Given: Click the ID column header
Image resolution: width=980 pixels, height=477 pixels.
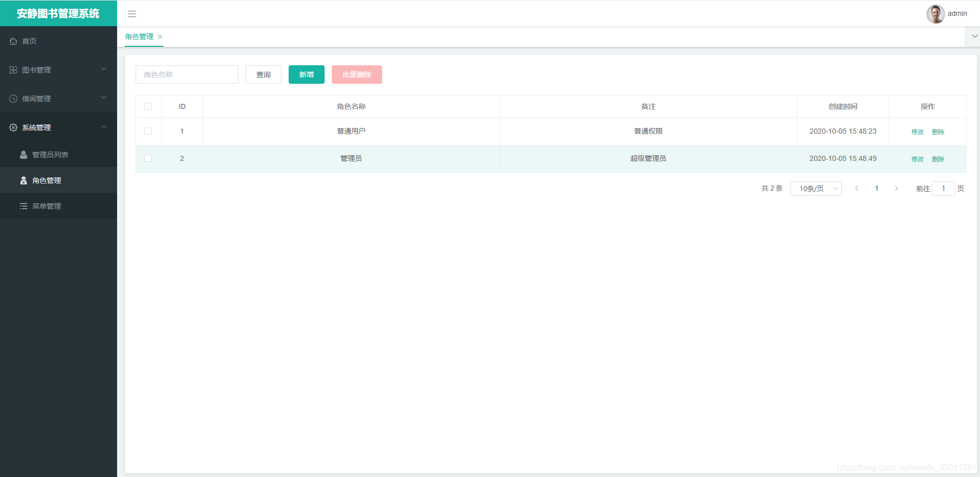Looking at the screenshot, I should [x=182, y=106].
